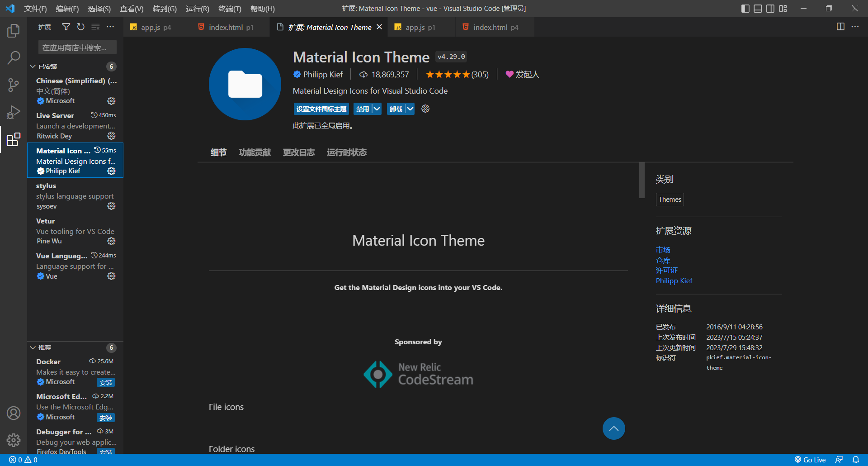Viewport: 868px width, 466px height.
Task: Switch to index.html p1 tab
Action: coord(231,27)
